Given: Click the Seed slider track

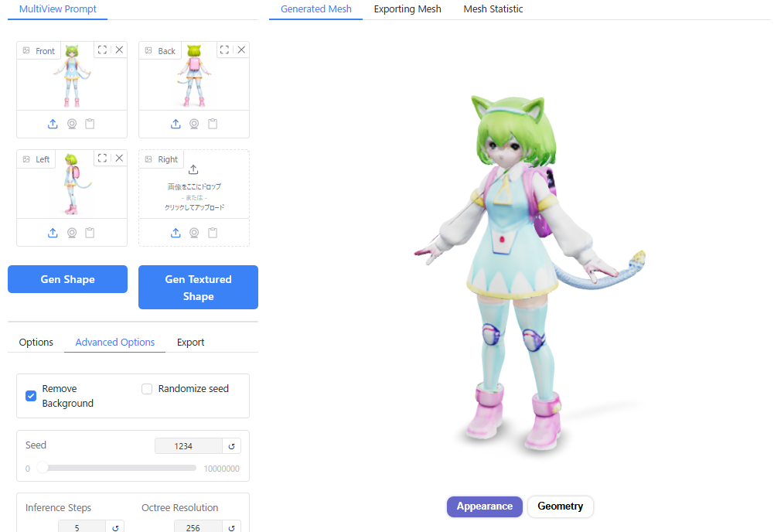Looking at the screenshot, I should [x=116, y=468].
